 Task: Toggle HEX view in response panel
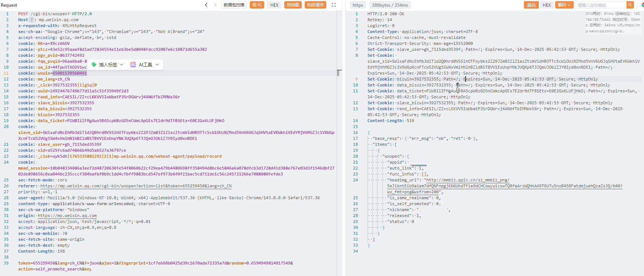pyautogui.click(x=547, y=5)
